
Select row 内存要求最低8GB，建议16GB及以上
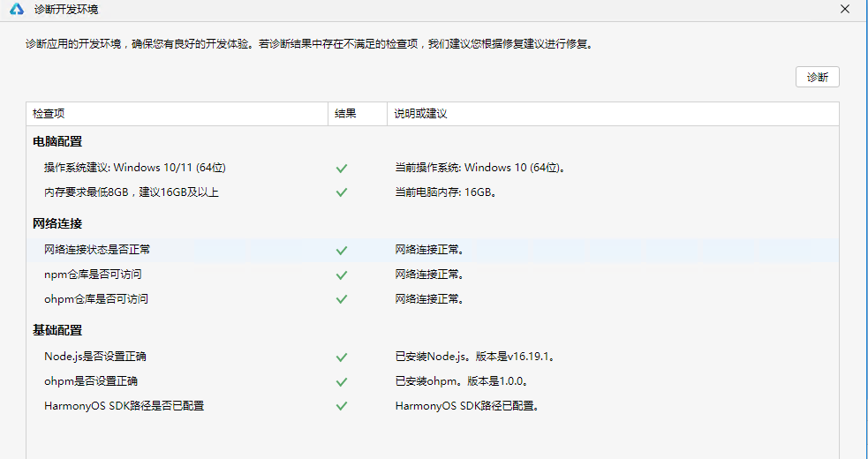(433, 192)
